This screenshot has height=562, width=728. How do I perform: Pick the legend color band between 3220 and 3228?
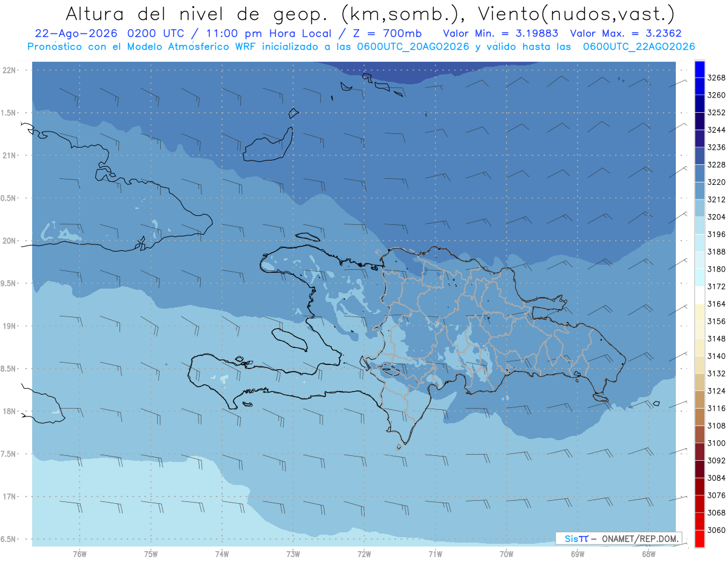point(699,173)
